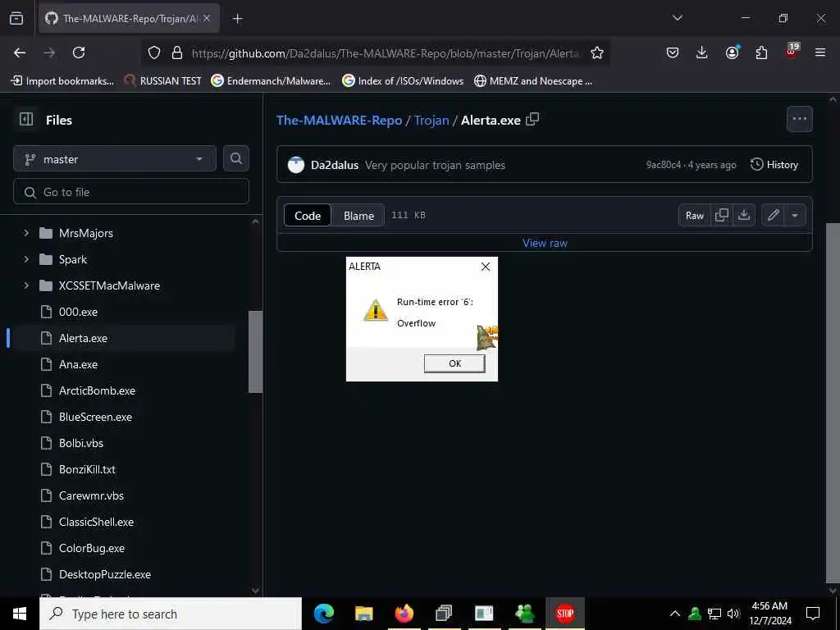Open the RUSSIAN TEST bookmark
Viewport: 840px width, 630px height.
click(x=163, y=81)
